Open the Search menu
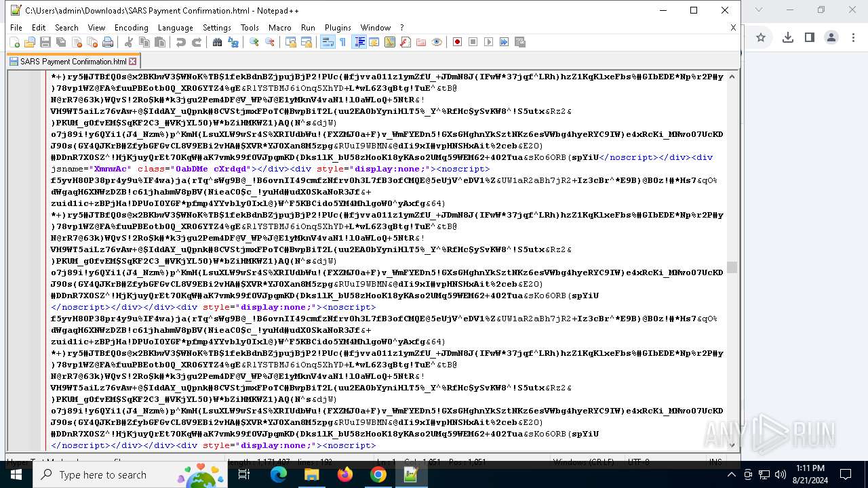 (x=66, y=28)
